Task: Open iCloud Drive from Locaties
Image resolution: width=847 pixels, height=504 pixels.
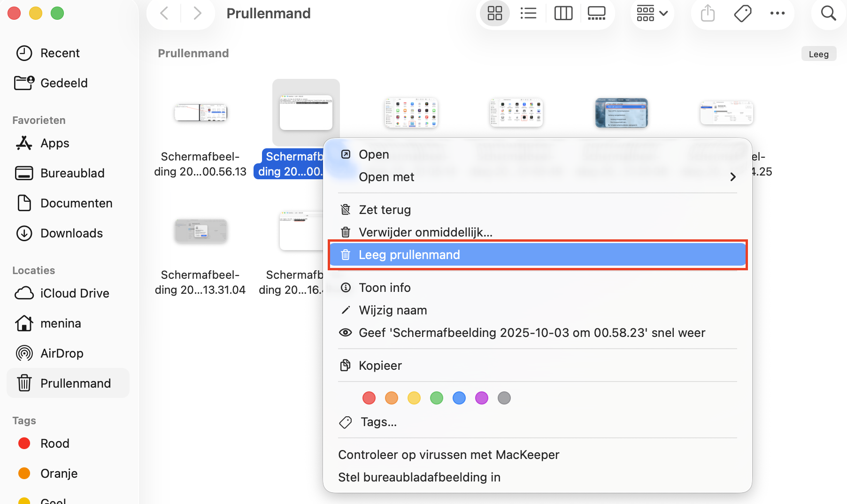Action: (x=74, y=293)
